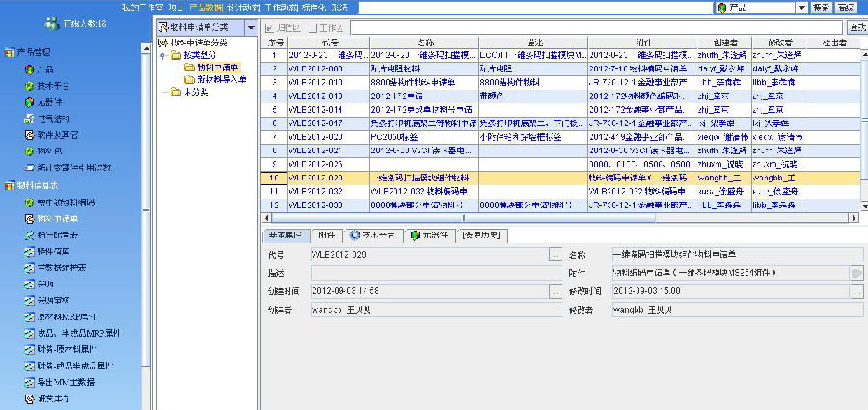This screenshot has height=410, width=868.
Task: Open the 物料申请单分类 dropdown above tree
Action: [251, 27]
